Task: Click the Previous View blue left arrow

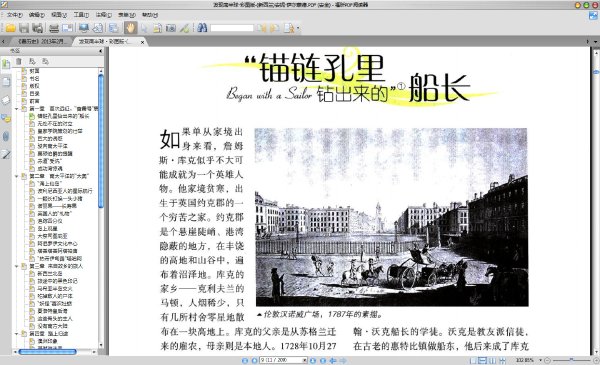Action: (x=333, y=360)
